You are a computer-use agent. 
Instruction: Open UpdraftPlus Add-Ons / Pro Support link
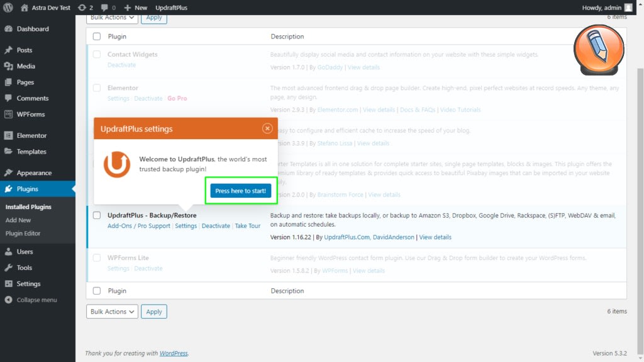[139, 226]
